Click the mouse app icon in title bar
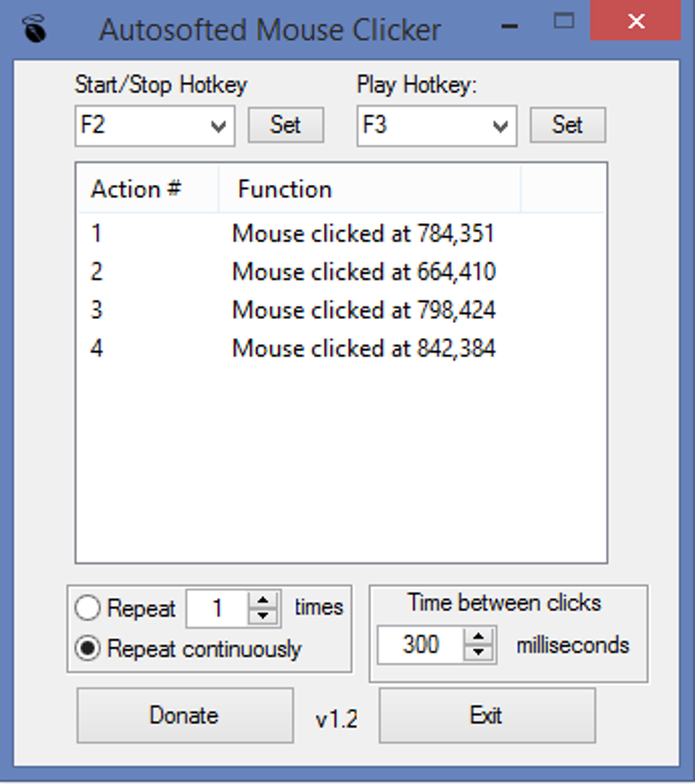This screenshot has height=784, width=695. tap(34, 29)
